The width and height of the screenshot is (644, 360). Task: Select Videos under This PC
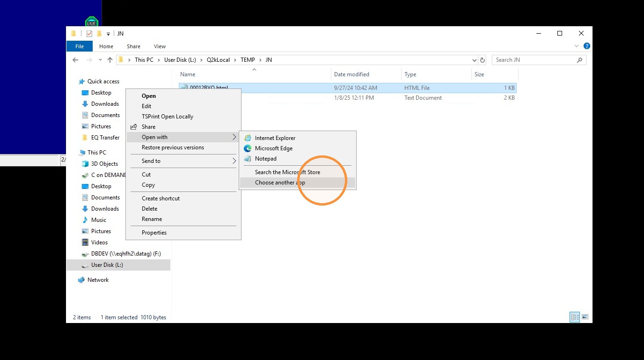coord(99,242)
